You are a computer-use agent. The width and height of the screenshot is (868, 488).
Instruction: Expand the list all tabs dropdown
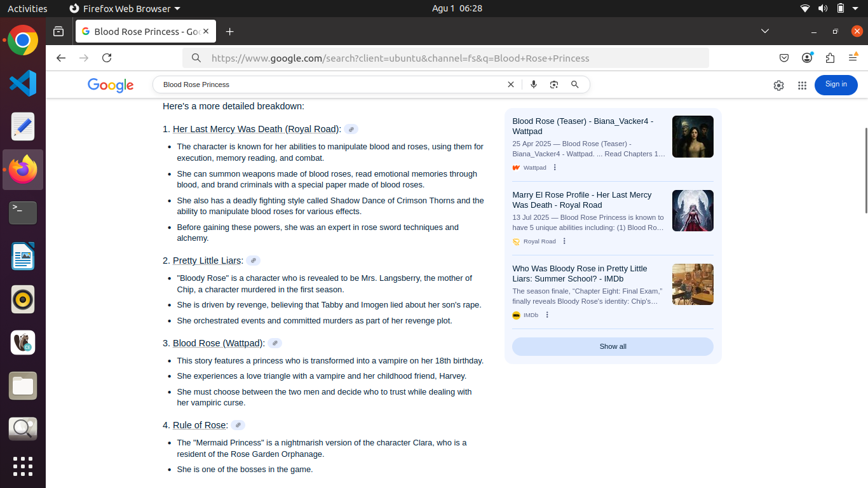pyautogui.click(x=765, y=31)
